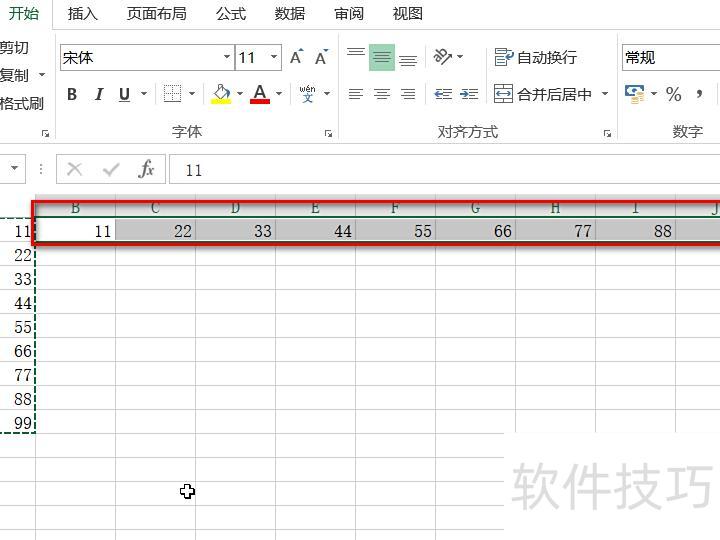This screenshot has height=540, width=720.
Task: Select cell containing 88 in row one
Action: click(636, 230)
